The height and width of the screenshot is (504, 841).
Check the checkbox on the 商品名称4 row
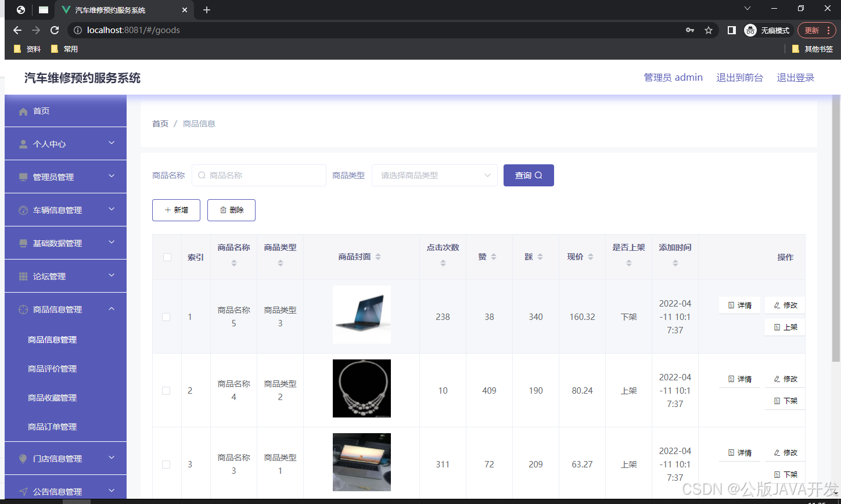tap(166, 390)
